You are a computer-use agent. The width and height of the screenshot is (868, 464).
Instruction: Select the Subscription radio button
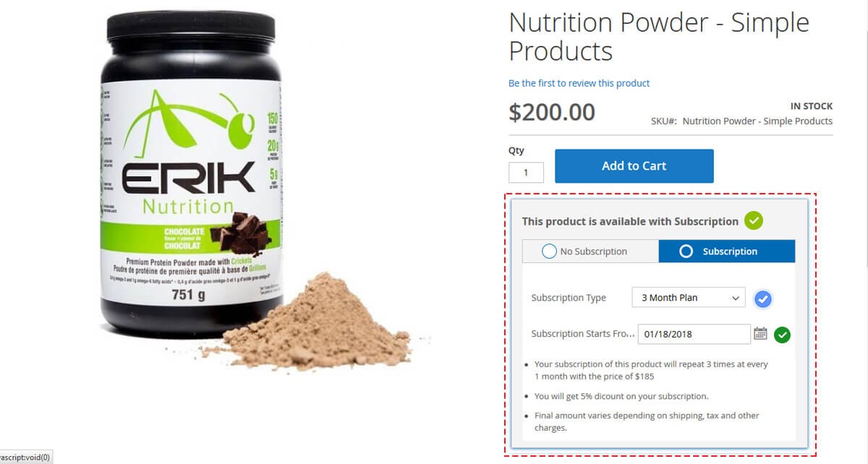click(x=686, y=252)
